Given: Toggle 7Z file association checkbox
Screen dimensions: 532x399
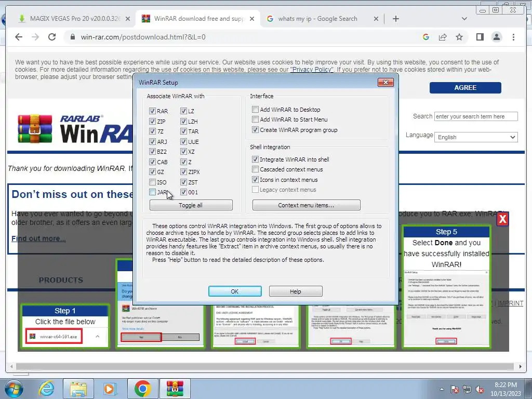Looking at the screenshot, I should click(152, 131).
